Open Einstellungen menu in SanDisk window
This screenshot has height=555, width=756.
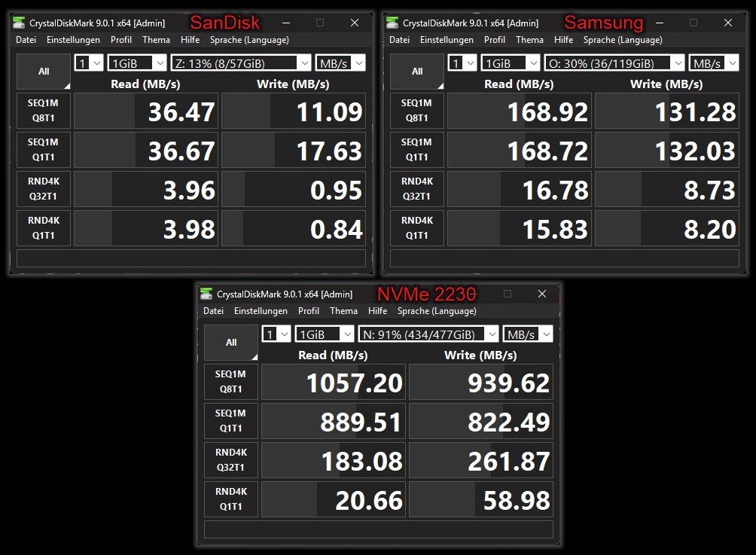coord(73,40)
